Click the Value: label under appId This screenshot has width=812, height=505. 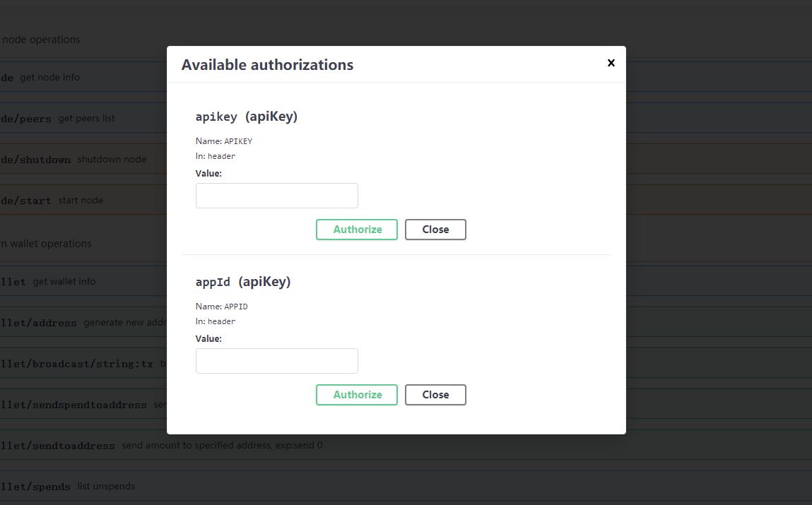pos(208,339)
